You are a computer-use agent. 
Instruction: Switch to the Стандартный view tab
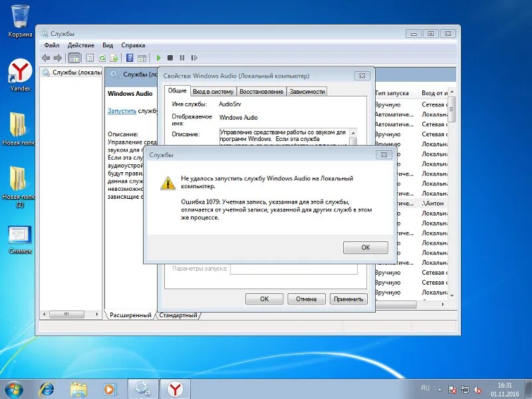(x=178, y=315)
